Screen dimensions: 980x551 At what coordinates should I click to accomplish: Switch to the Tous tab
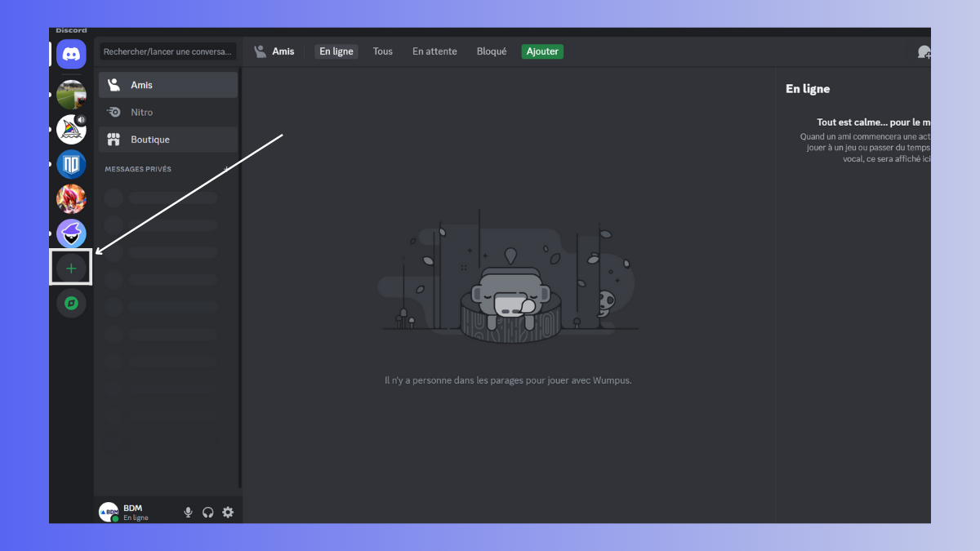(383, 51)
